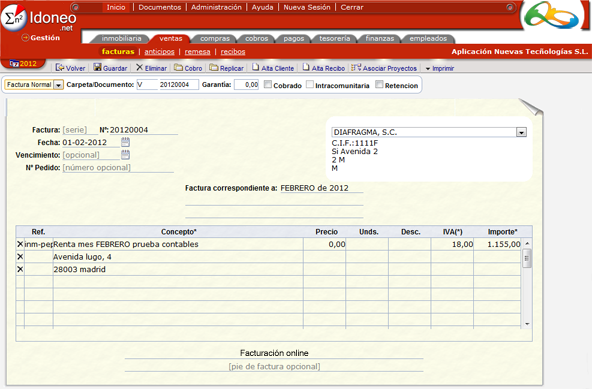Save invoice with the Guardar disk icon
Image resolution: width=592 pixels, height=389 pixels.
tap(97, 67)
